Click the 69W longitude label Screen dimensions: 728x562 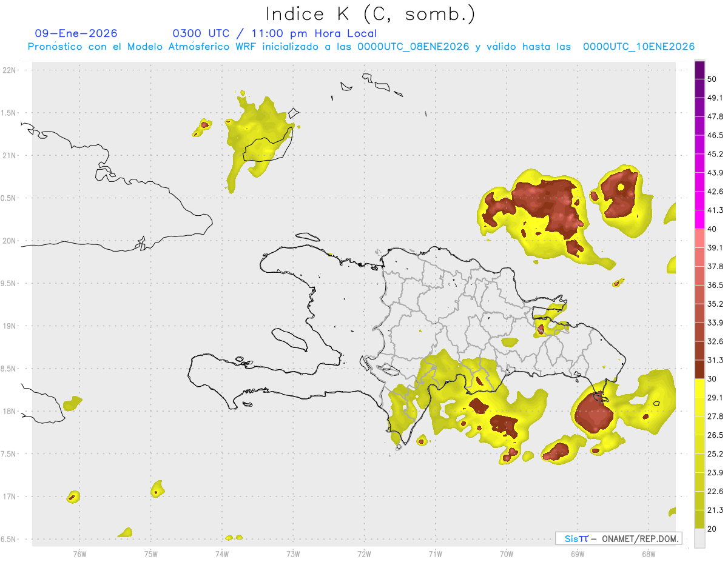pyautogui.click(x=577, y=554)
